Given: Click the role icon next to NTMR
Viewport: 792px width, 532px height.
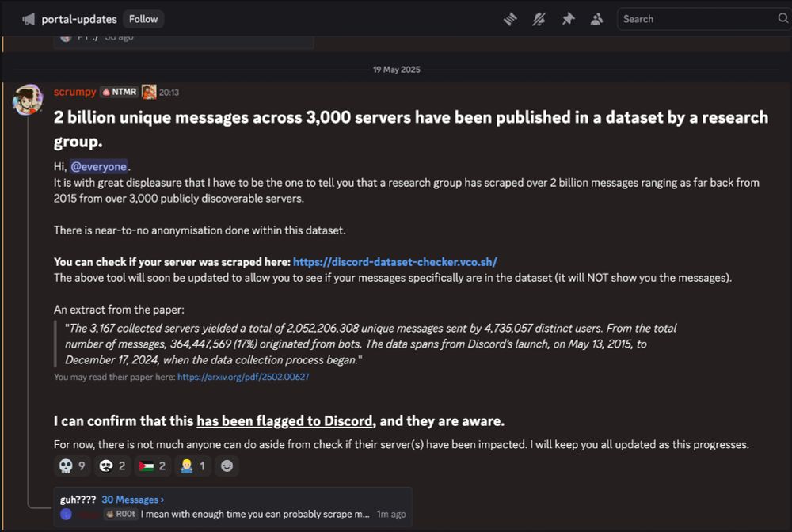Looking at the screenshot, I should 149,92.
